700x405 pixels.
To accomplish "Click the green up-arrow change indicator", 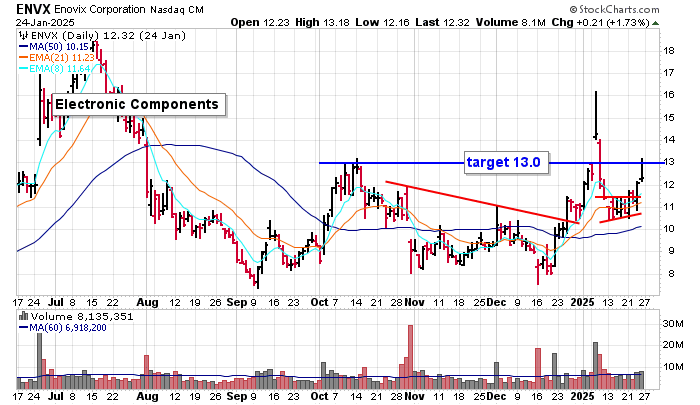I will click(x=655, y=23).
